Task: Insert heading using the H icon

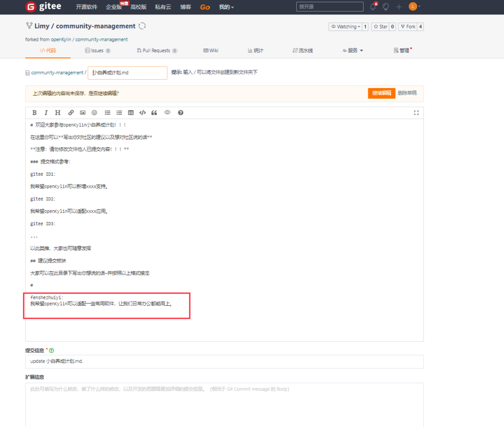Action: 57,113
